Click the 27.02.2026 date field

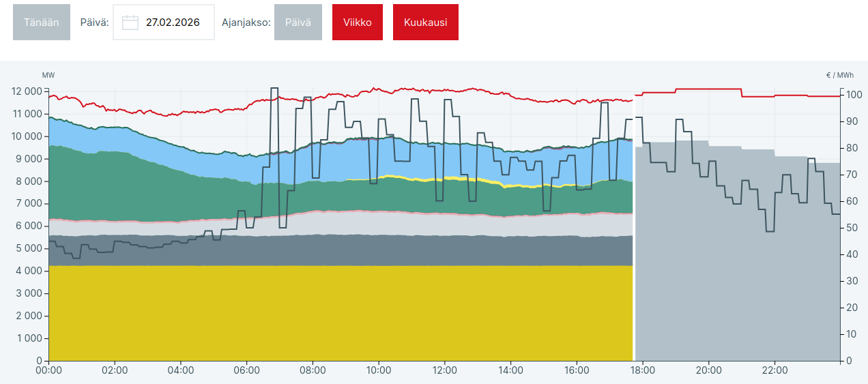click(164, 22)
